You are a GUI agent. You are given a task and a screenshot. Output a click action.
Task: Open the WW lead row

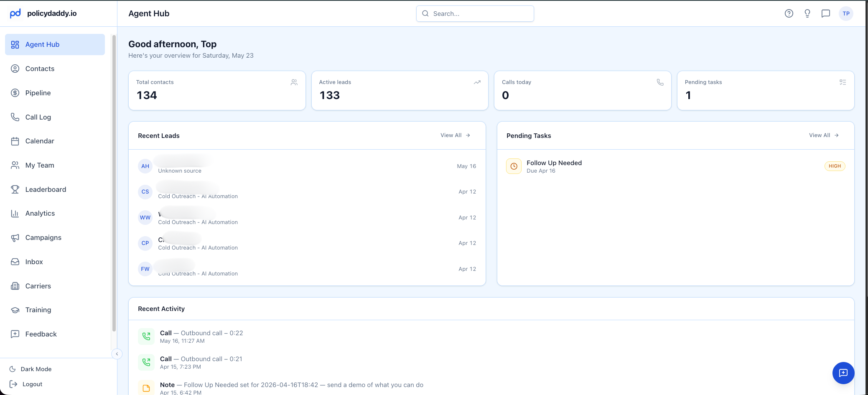[x=307, y=217]
